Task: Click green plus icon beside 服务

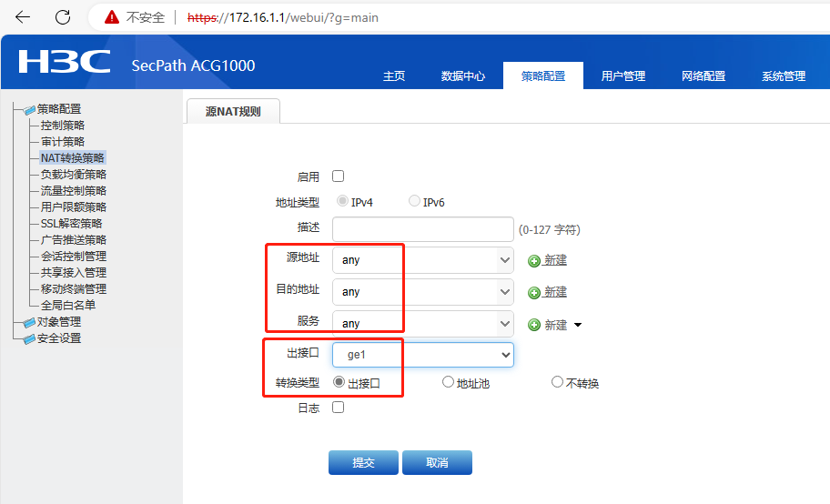Action: click(x=534, y=325)
